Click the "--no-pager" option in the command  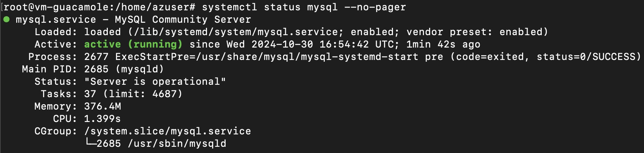[375, 7]
